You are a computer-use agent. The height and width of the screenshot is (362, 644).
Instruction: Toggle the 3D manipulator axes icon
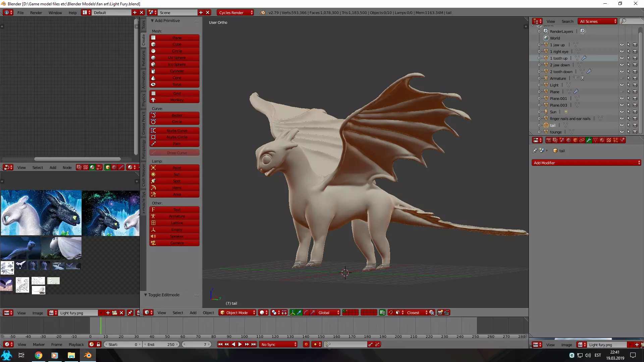[x=292, y=312]
